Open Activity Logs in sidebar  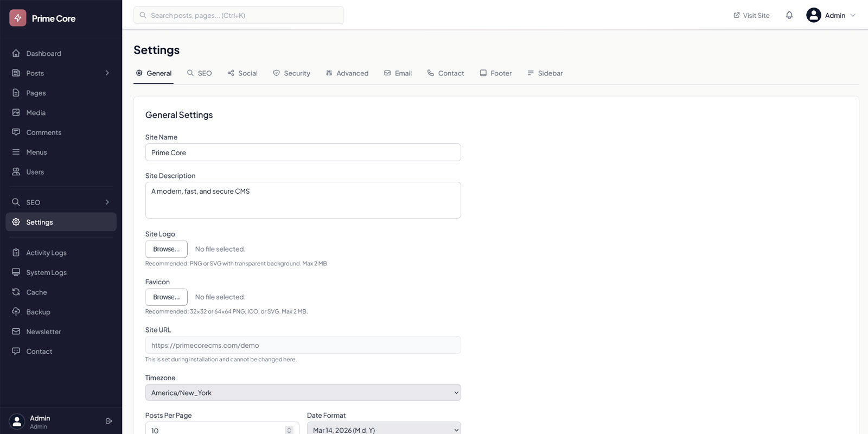tap(46, 253)
